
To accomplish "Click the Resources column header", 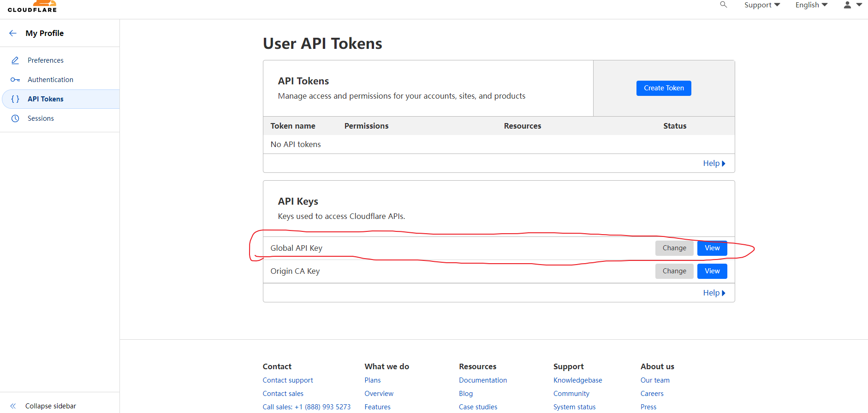I will point(523,126).
